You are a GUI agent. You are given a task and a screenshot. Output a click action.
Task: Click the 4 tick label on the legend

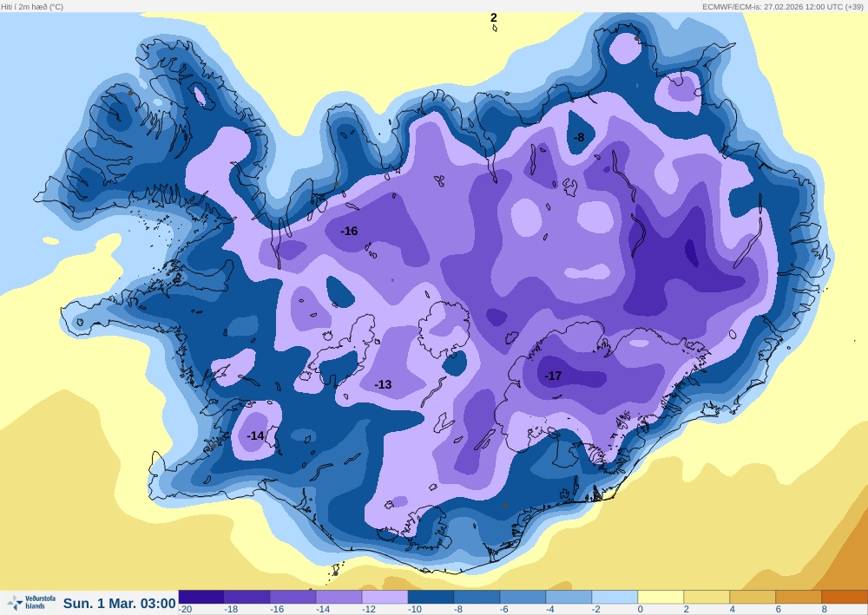point(733,610)
